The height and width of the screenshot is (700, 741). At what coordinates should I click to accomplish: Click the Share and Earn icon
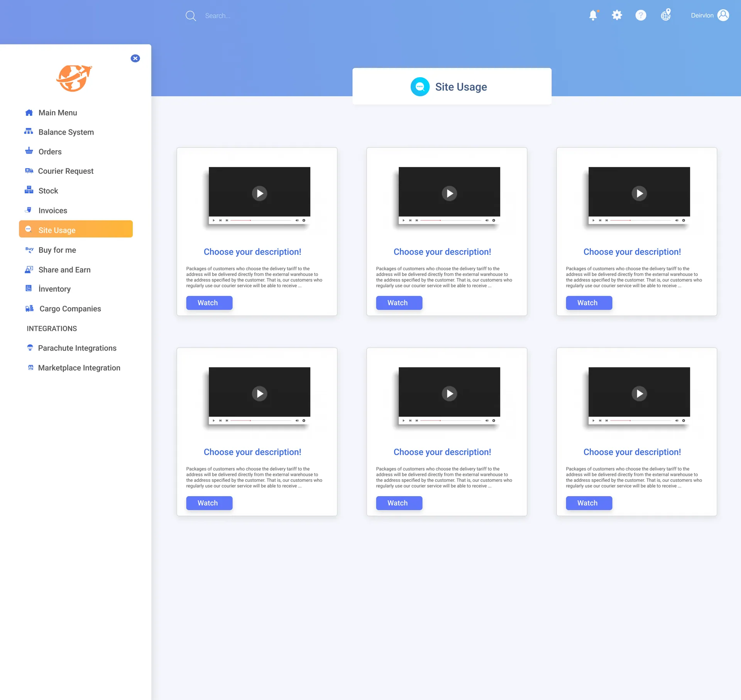click(29, 269)
